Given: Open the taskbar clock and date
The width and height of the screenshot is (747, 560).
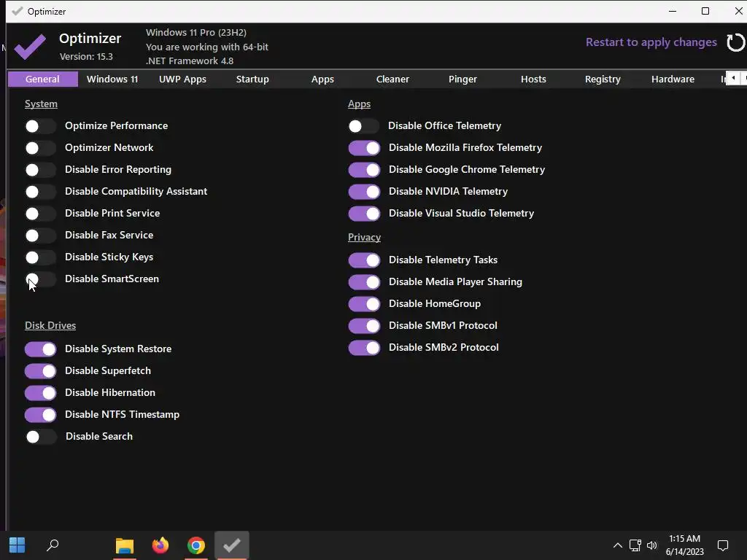Looking at the screenshot, I should [684, 545].
